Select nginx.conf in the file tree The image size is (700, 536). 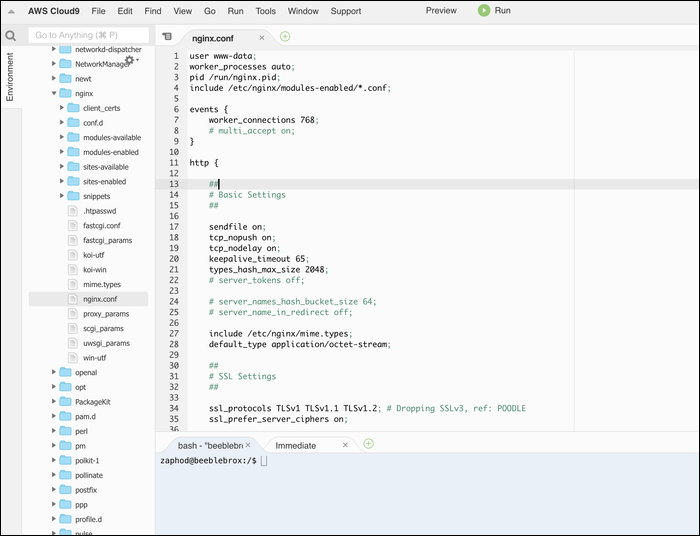tap(88, 299)
